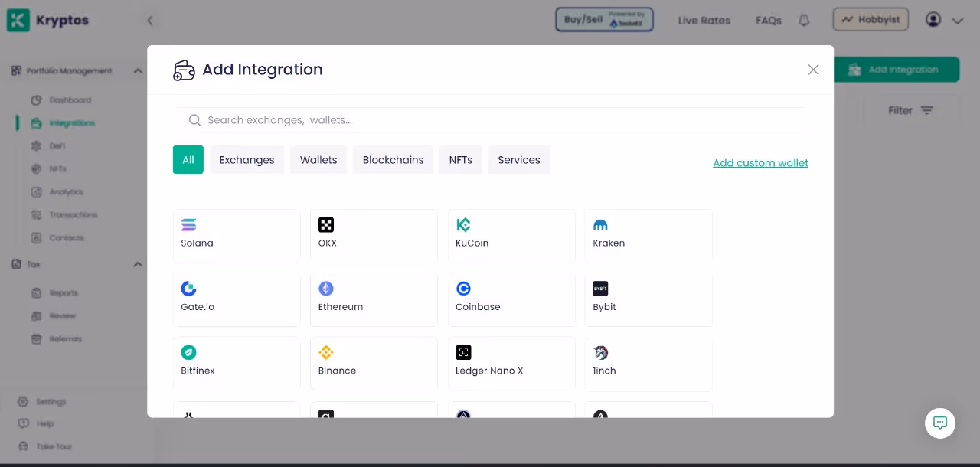Open the user account dropdown
The height and width of the screenshot is (467, 980).
tap(944, 21)
